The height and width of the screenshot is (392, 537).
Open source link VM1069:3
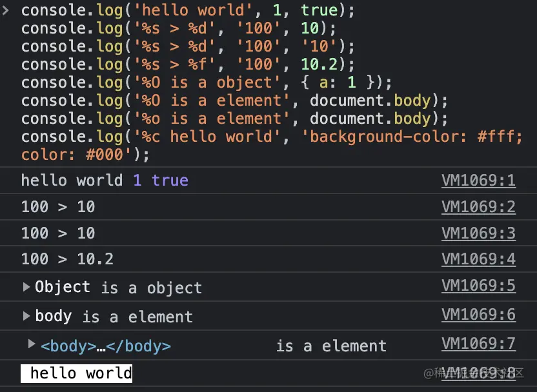(x=478, y=233)
